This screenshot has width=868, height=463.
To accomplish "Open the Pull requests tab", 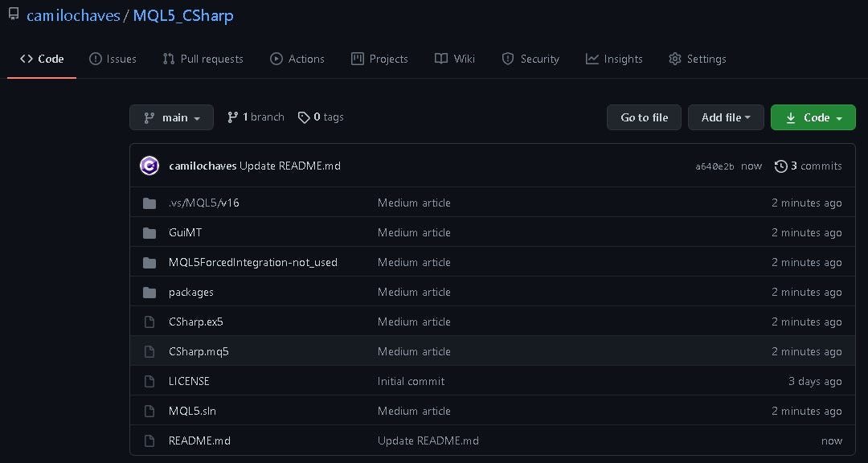I will click(203, 59).
